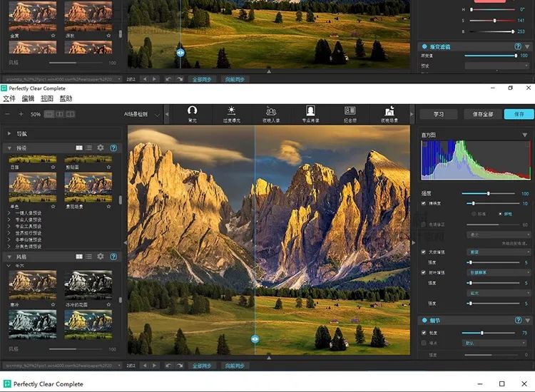Open help icon of 渐变滤镜 in top window

(x=518, y=46)
